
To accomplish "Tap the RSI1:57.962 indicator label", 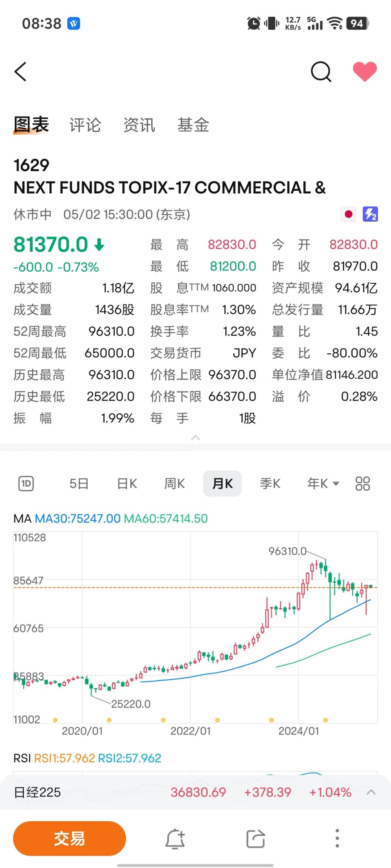I will coord(64,758).
